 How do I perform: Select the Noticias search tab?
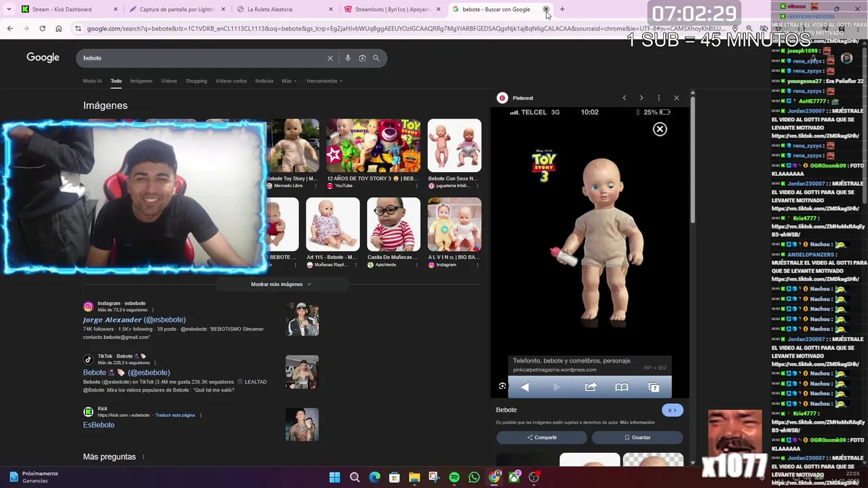(x=264, y=81)
